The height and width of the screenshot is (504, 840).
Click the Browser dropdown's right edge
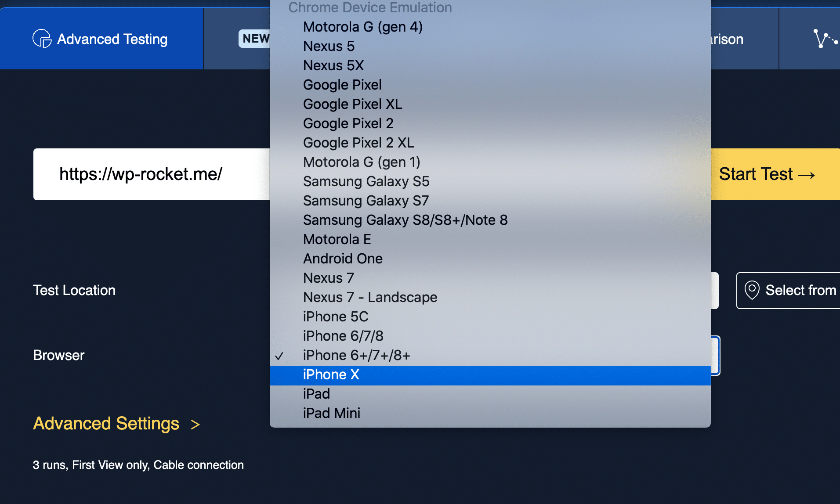click(715, 355)
